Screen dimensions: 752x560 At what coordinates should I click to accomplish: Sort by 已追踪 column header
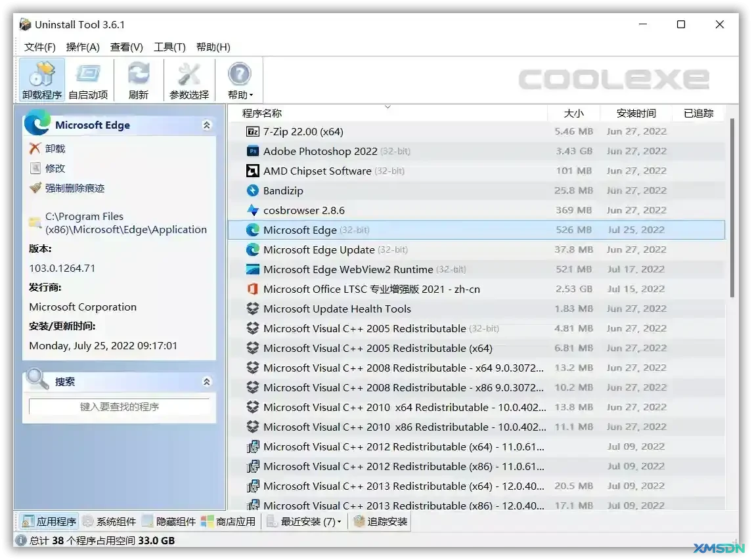pos(698,113)
